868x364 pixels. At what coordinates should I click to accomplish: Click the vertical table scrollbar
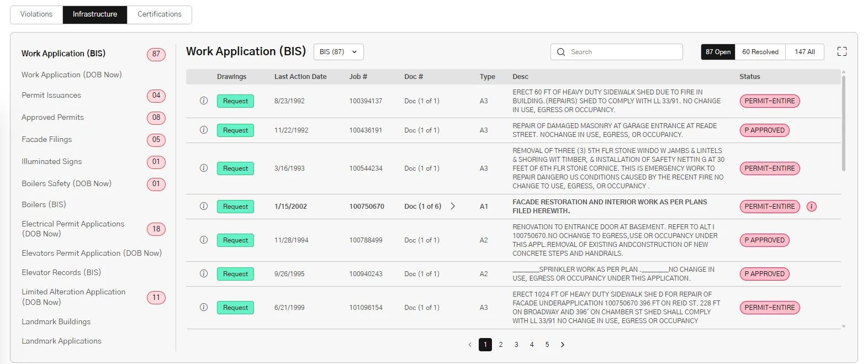tap(843, 124)
